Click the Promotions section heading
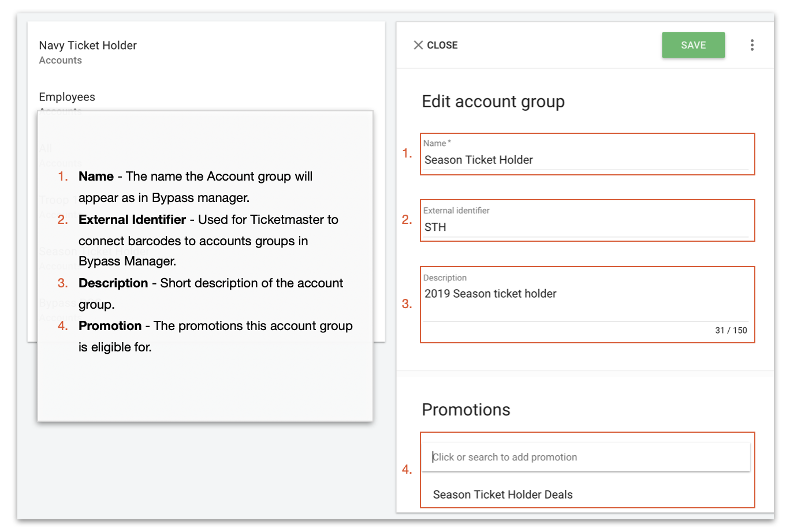Screen dimensions: 790x532 (466, 410)
